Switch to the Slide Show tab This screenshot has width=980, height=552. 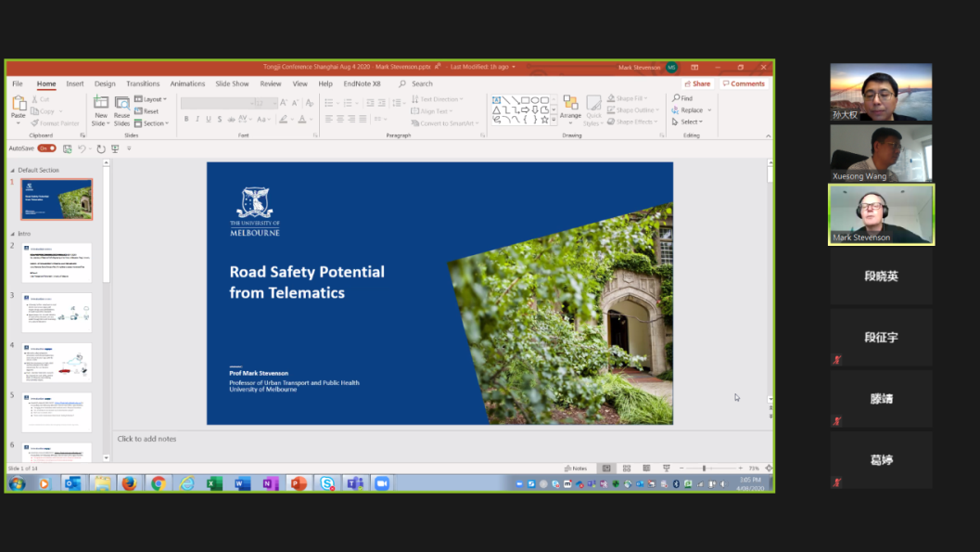click(232, 83)
